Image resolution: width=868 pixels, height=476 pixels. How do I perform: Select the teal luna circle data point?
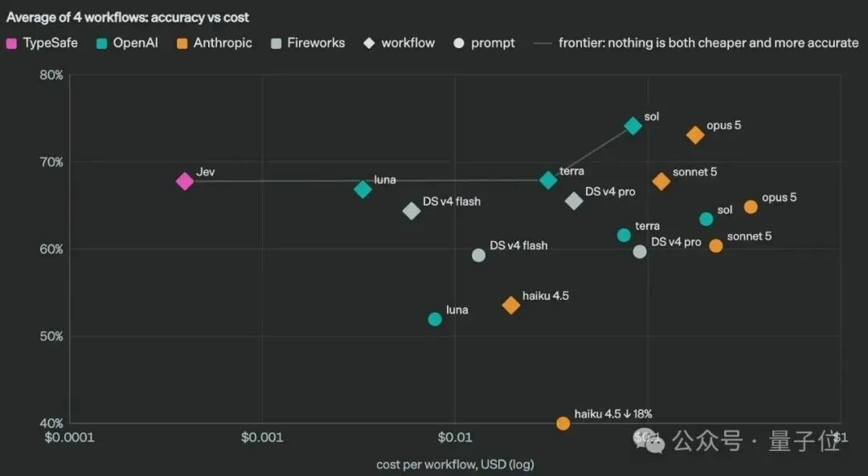(x=435, y=319)
